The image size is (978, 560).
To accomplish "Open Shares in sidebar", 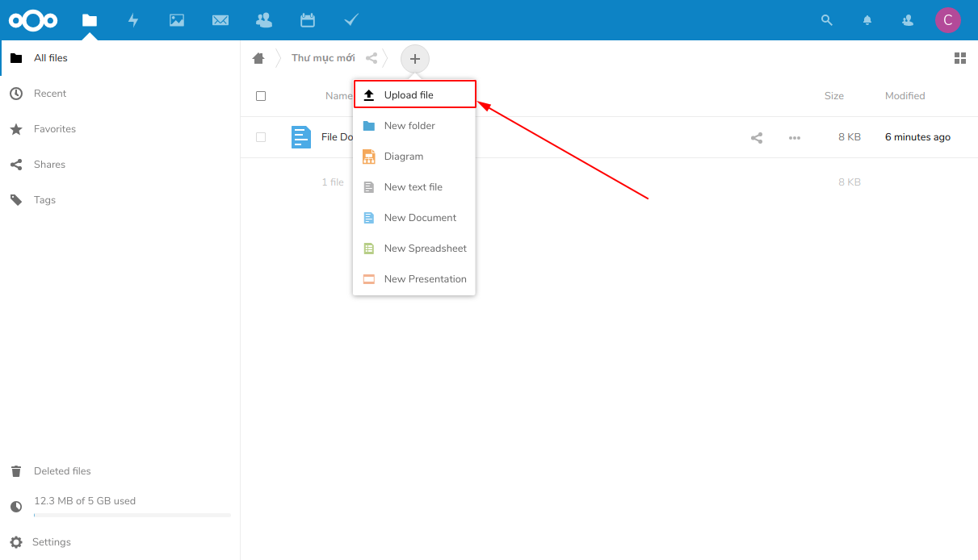I will pyautogui.click(x=120, y=165).
